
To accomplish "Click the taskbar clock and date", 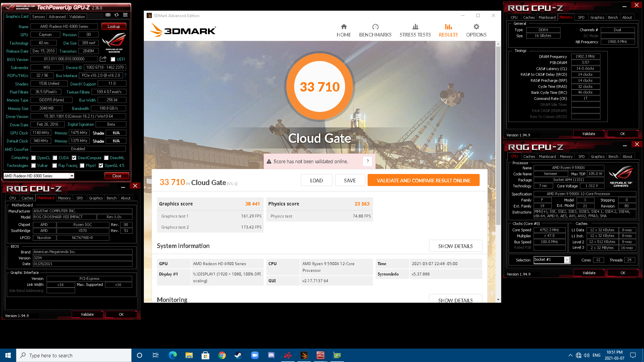I will (614, 355).
